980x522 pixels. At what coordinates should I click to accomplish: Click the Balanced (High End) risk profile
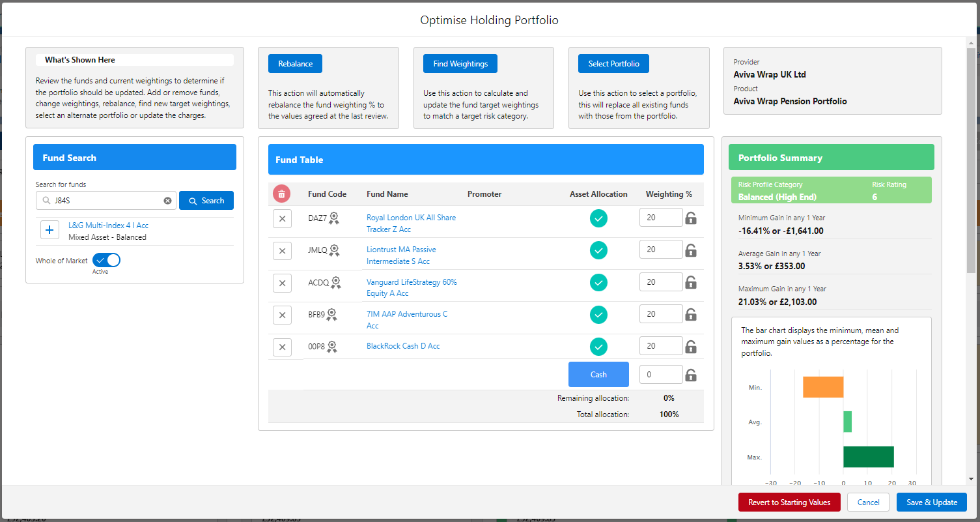coord(777,197)
